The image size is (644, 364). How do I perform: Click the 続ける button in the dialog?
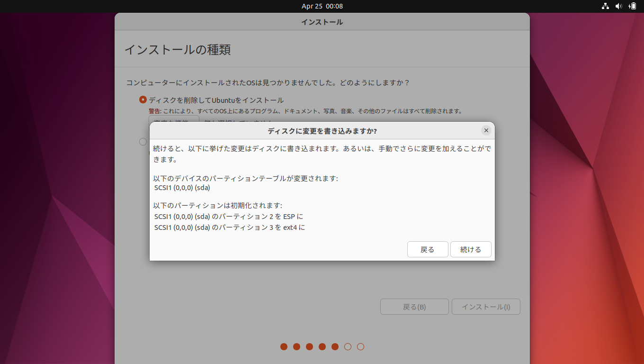[471, 249]
